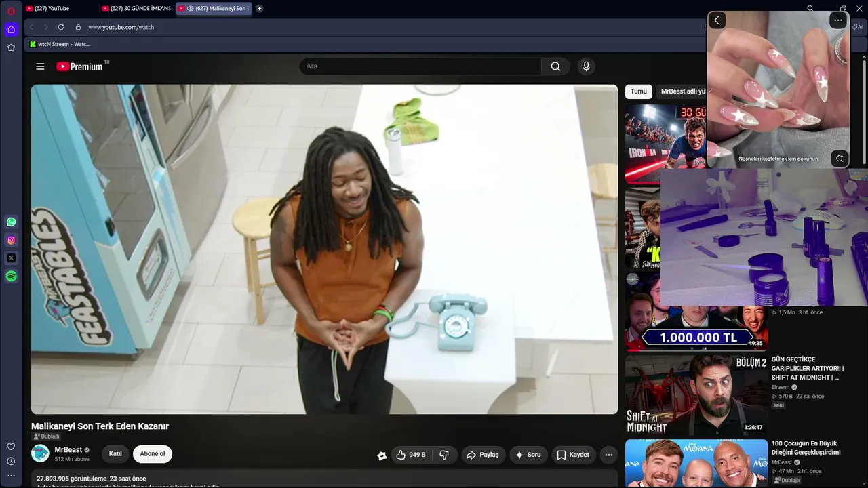The height and width of the screenshot is (488, 868).
Task: Go back to the previous page
Action: [x=31, y=27]
